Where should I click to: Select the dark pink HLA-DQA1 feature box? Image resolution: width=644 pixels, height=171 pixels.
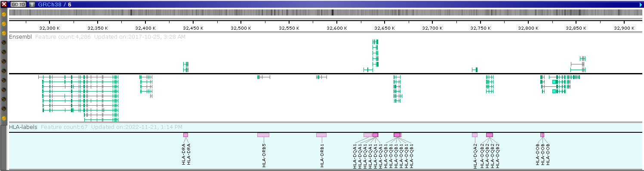point(375,135)
